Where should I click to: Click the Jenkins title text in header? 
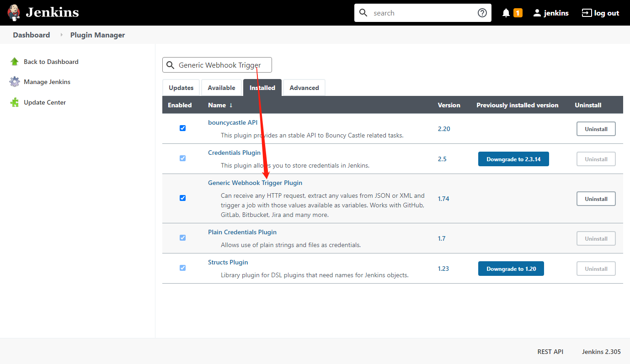coord(52,12)
